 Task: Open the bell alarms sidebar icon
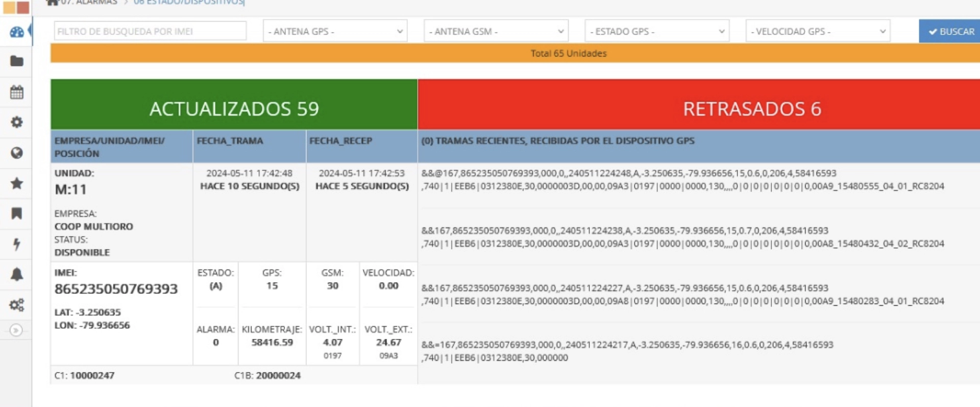tap(17, 274)
